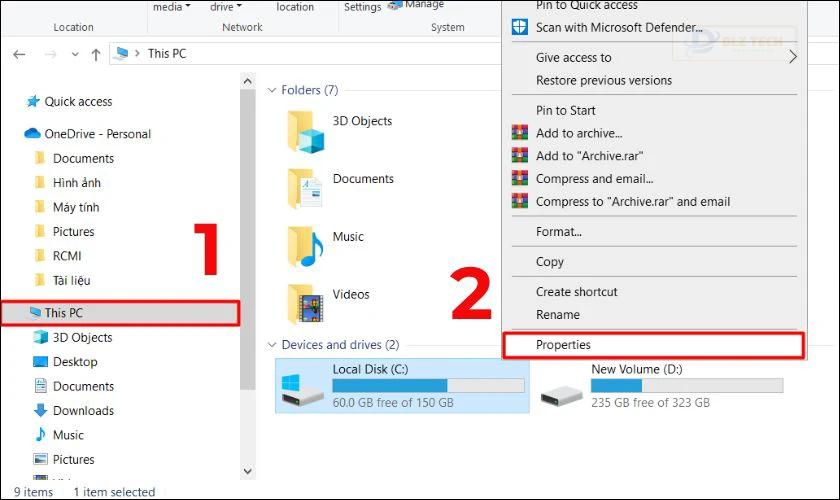Viewport: 840px width, 500px height.
Task: Select Máy tính in OneDrive tree
Action: click(x=76, y=207)
